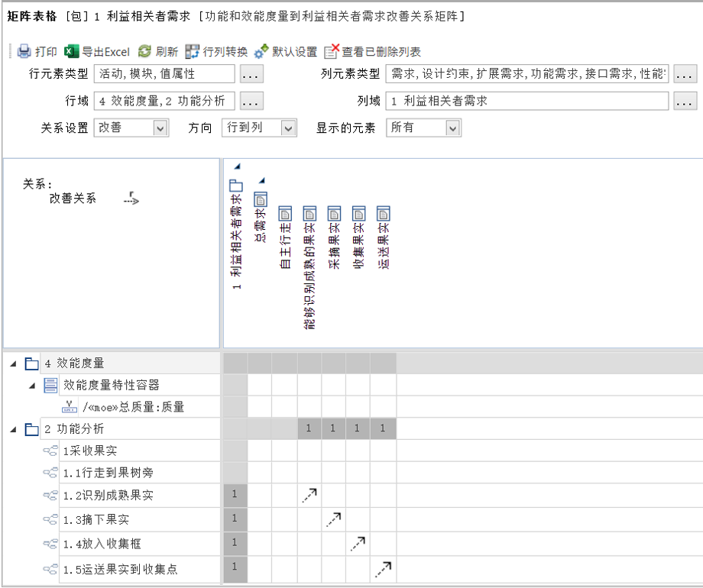Click the 刷新 toolbar label
The width and height of the screenshot is (703, 588).
[167, 52]
